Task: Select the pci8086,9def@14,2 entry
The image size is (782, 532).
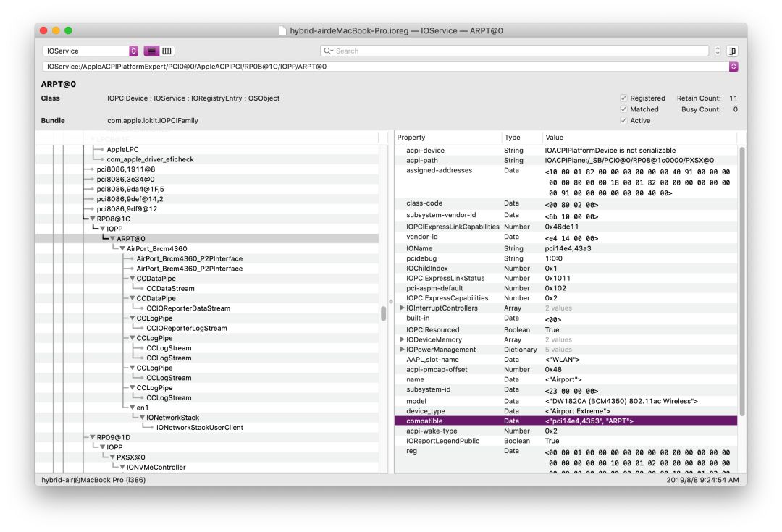Action: (x=130, y=199)
